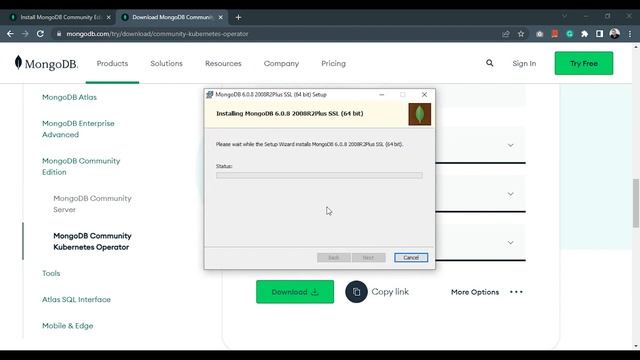Viewport: 640px width, 360px height.
Task: Click the browser forward arrow
Action: (x=25, y=34)
